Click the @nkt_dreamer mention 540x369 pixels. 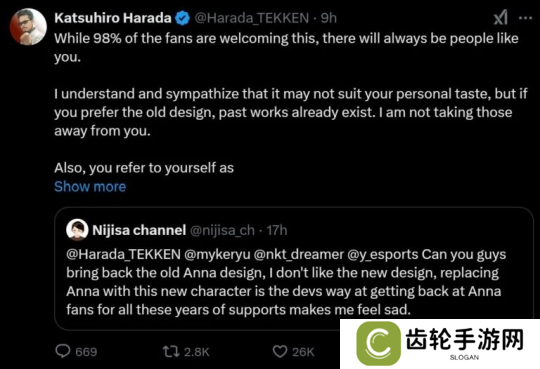pos(299,254)
